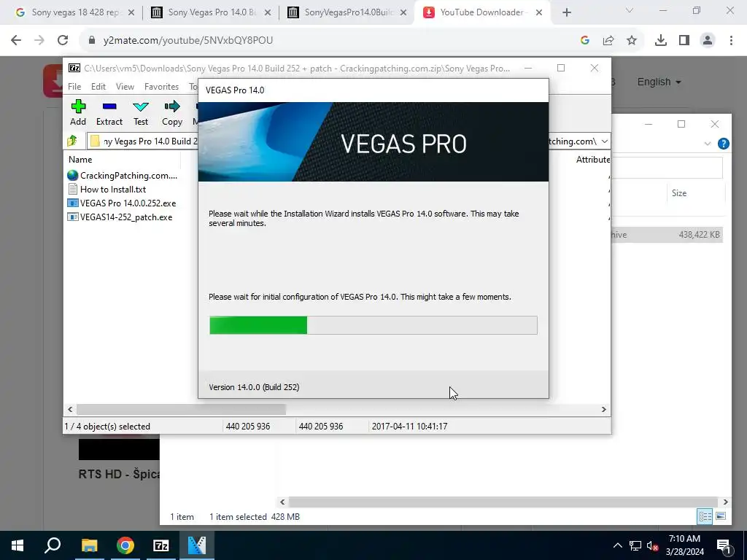This screenshot has height=560, width=747.
Task: Select the 438,422 KB archive row in Explorer
Action: pos(667,234)
